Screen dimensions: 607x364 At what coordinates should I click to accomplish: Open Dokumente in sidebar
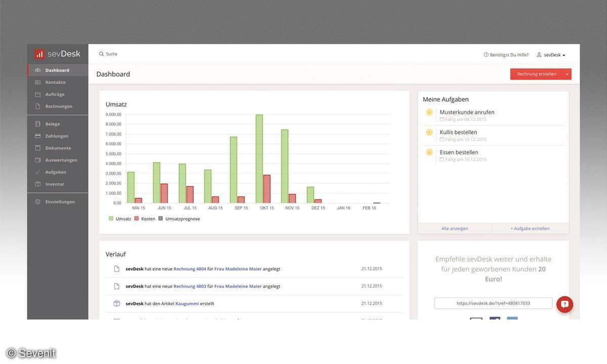58,148
